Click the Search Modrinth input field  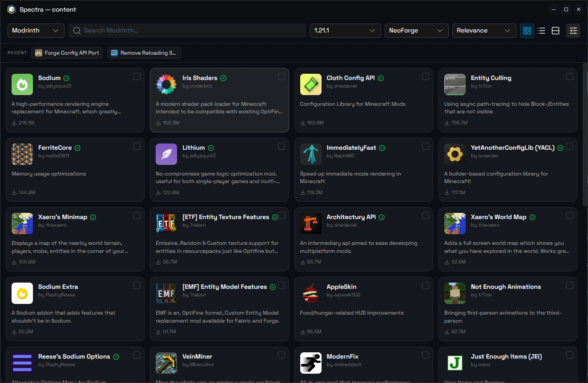(x=187, y=31)
